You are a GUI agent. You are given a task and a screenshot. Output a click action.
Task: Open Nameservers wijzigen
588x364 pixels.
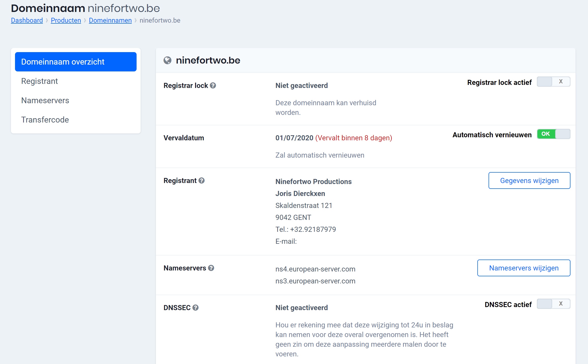tap(523, 268)
